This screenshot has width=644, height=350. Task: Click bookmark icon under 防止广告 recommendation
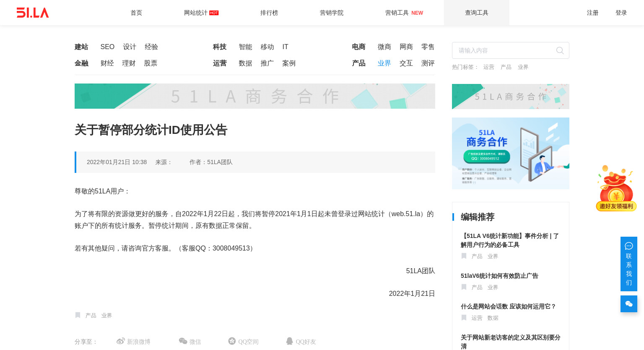(x=464, y=287)
